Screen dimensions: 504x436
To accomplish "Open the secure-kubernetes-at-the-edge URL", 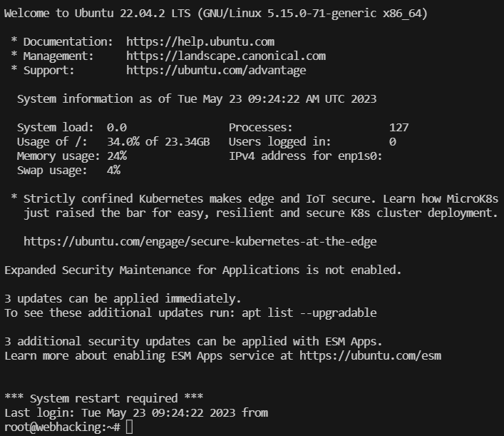I will tap(200, 242).
